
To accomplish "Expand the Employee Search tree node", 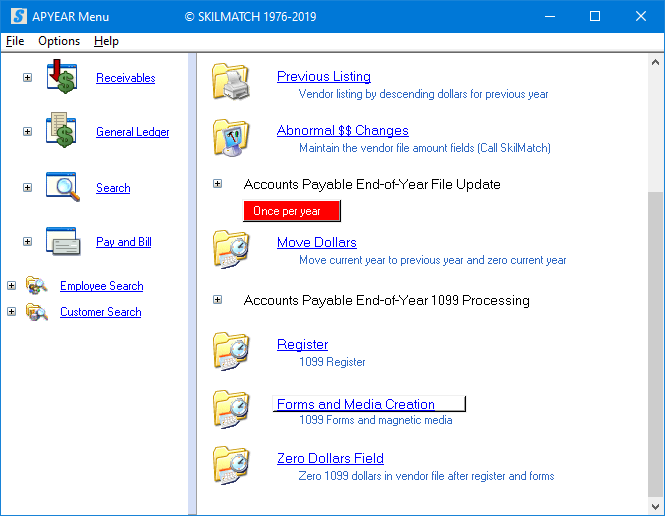I will tap(11, 286).
